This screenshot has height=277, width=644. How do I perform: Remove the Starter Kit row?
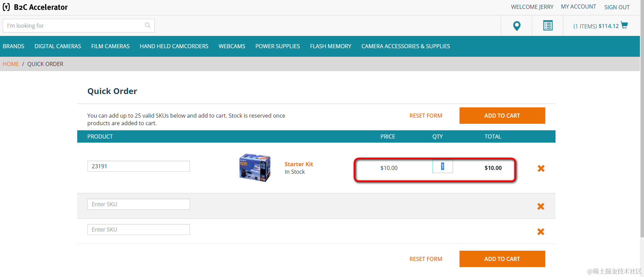[x=541, y=168]
